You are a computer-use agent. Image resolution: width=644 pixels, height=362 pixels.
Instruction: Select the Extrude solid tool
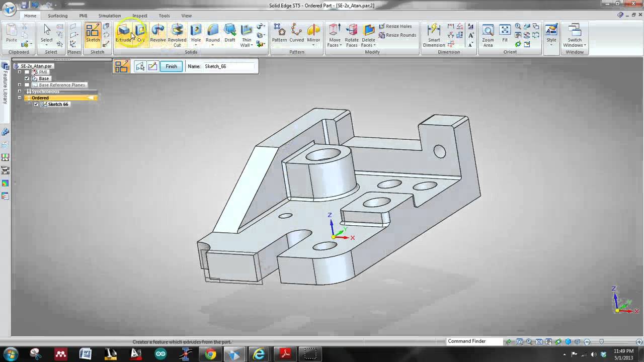pyautogui.click(x=123, y=34)
